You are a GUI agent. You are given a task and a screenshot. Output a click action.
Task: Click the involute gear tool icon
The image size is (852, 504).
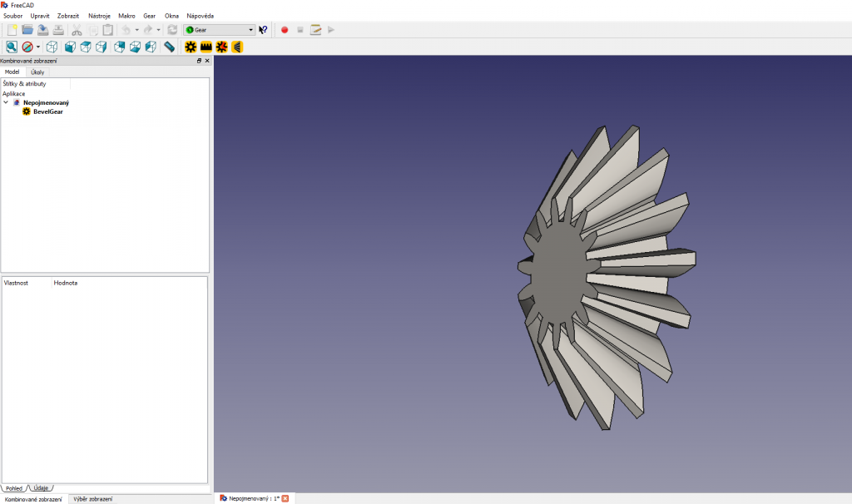[x=191, y=47]
